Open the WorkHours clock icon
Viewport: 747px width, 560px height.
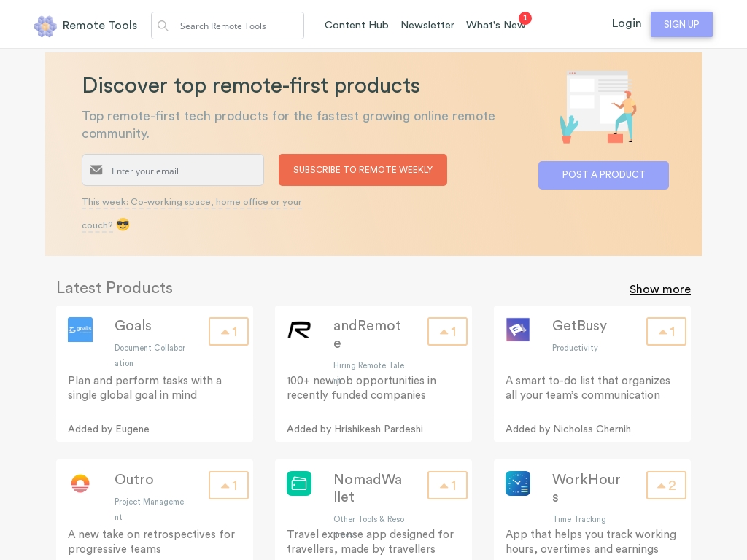click(518, 483)
